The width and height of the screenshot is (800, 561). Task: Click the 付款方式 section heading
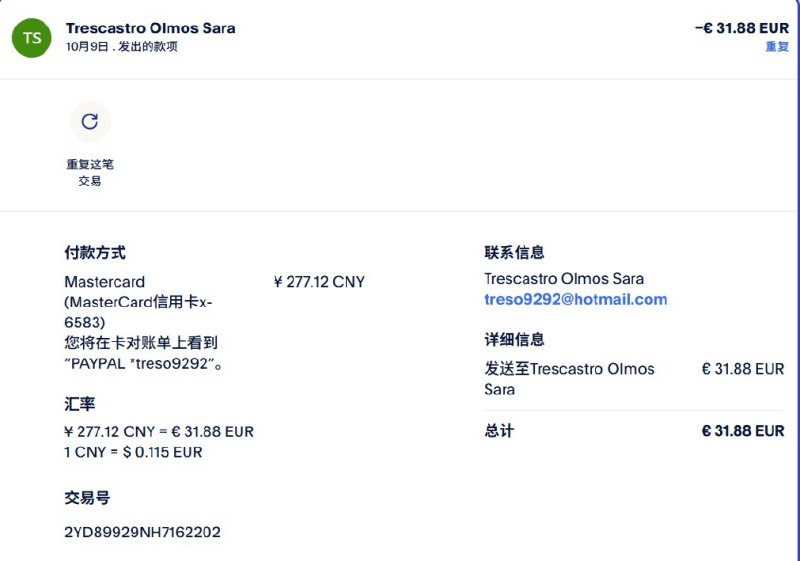tap(95, 253)
